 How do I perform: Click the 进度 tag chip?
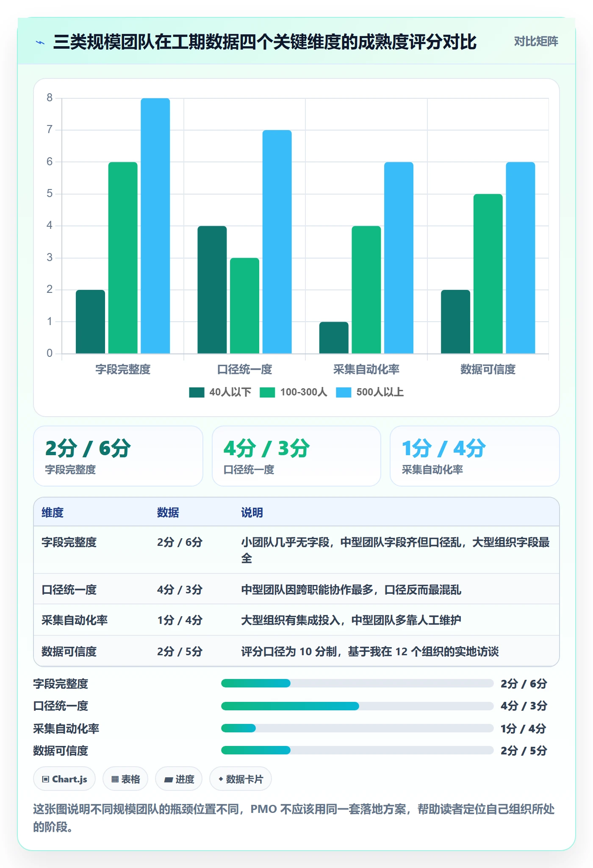(179, 779)
